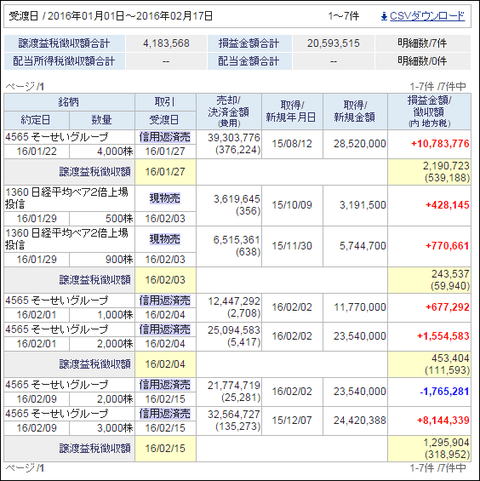This screenshot has width=480, height=481.
Task: Click the acquisition amount 11,770,000
Action: point(360,307)
